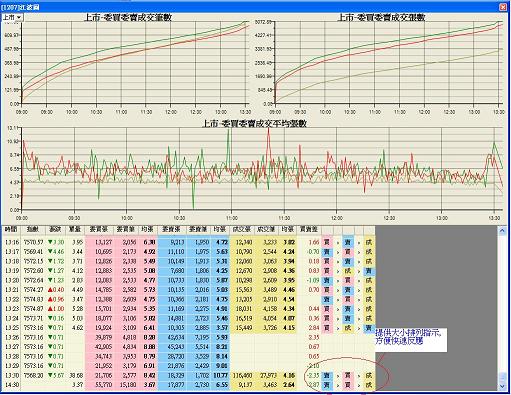Click yellow 成 indicator in the 14:30 row

pos(369,385)
